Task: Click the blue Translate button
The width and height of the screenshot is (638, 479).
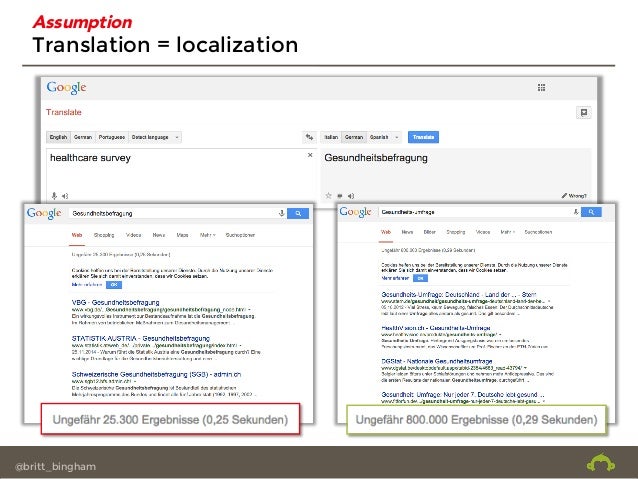Action: click(423, 137)
